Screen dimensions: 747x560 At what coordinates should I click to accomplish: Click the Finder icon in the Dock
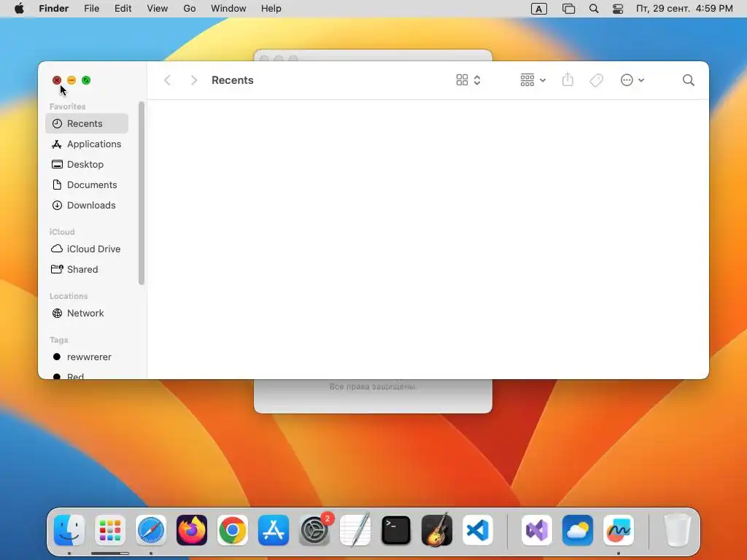click(69, 530)
